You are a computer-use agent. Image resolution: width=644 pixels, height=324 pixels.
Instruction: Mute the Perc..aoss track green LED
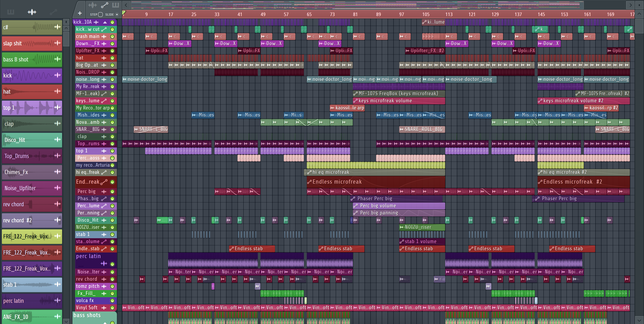click(x=112, y=158)
